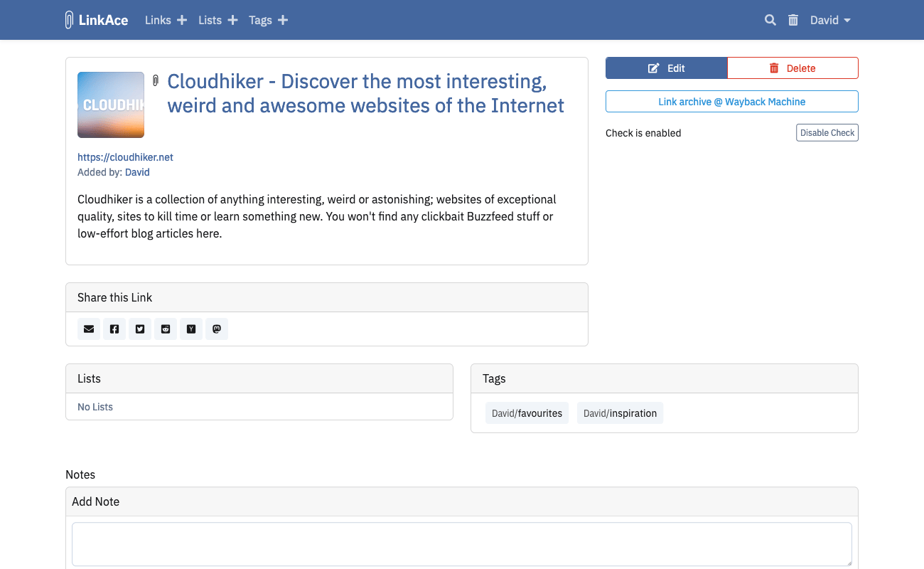The image size is (924, 569).
Task: Share link on Twitter
Action: point(140,329)
